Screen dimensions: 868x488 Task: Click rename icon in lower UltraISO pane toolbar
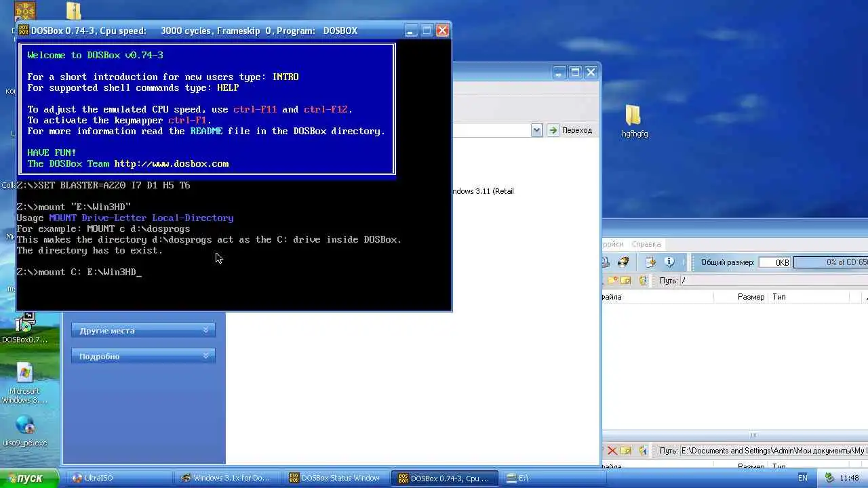(x=626, y=451)
